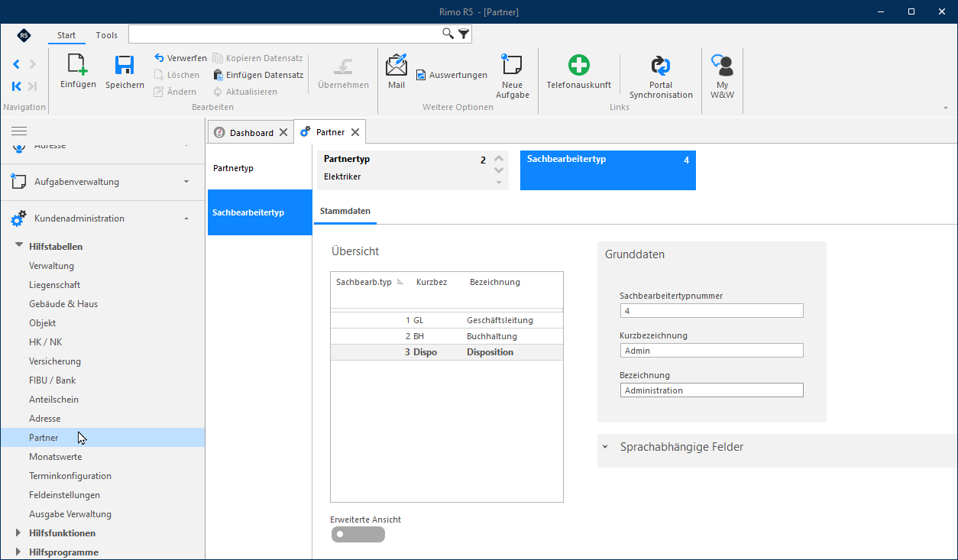Open the Mail icon
958x560 pixels.
click(396, 65)
